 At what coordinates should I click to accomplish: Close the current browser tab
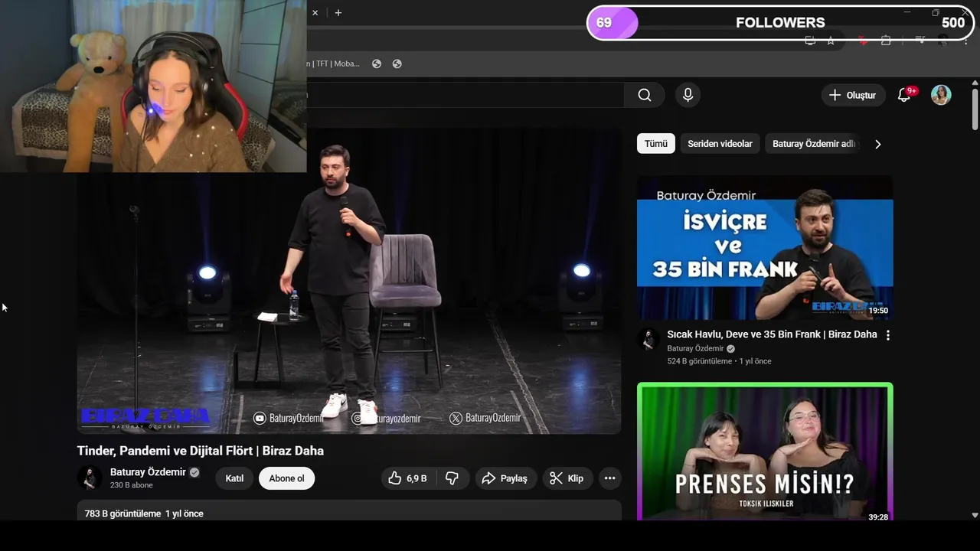tap(315, 12)
